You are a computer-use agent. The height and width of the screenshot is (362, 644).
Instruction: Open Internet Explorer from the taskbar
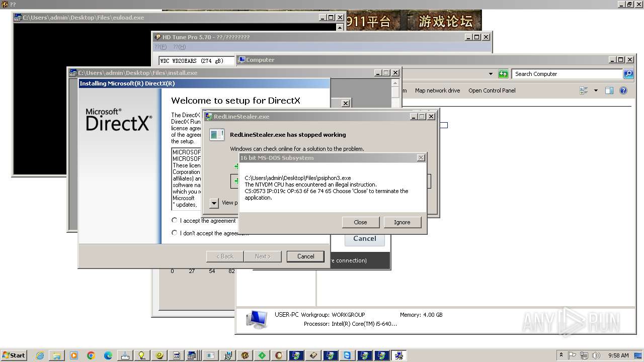[x=40, y=355]
